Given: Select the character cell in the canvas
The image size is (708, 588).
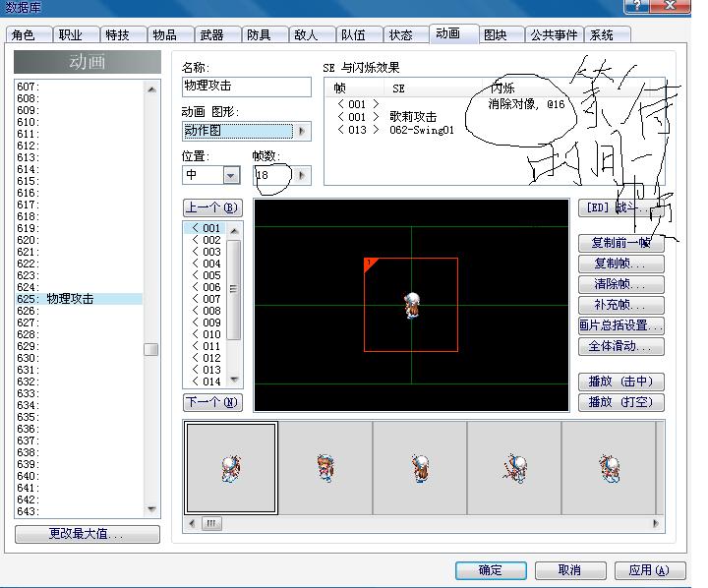Looking at the screenshot, I should [x=411, y=305].
